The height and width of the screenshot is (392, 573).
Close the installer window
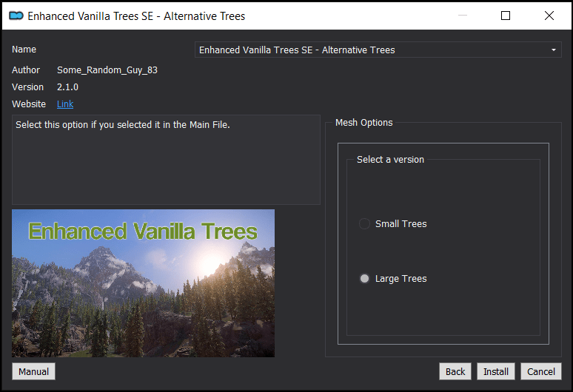[549, 16]
